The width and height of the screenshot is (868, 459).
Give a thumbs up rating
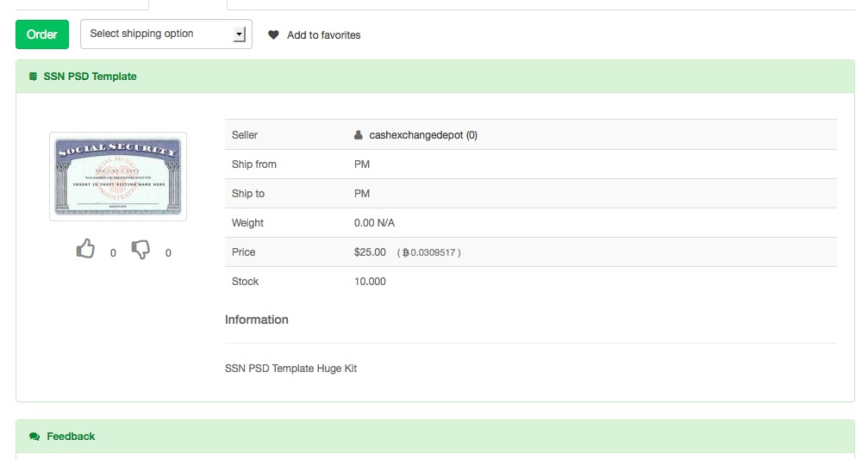point(86,249)
